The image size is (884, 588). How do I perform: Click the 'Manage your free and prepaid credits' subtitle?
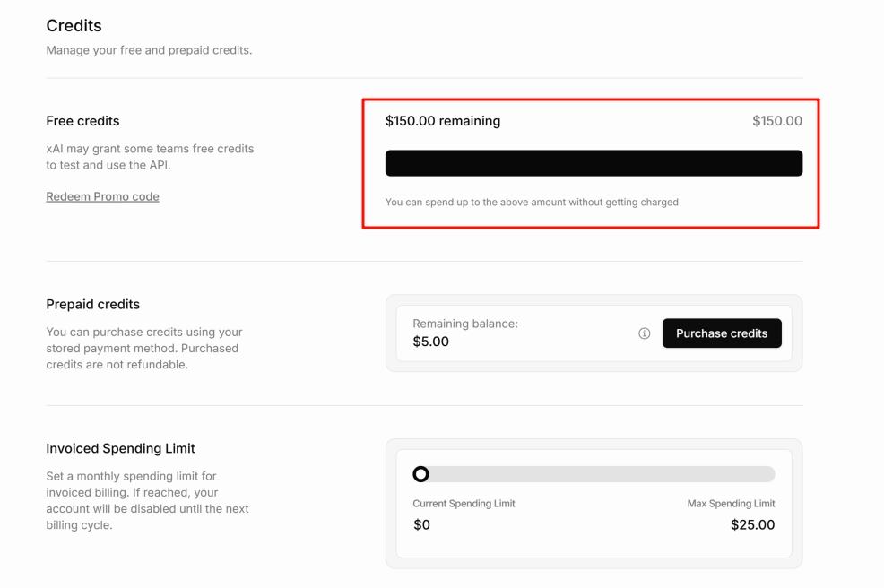[149, 50]
